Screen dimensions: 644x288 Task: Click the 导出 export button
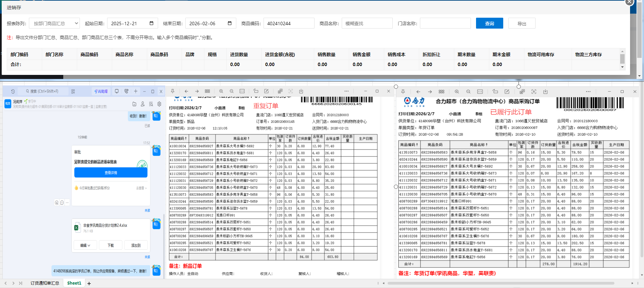coord(522,23)
